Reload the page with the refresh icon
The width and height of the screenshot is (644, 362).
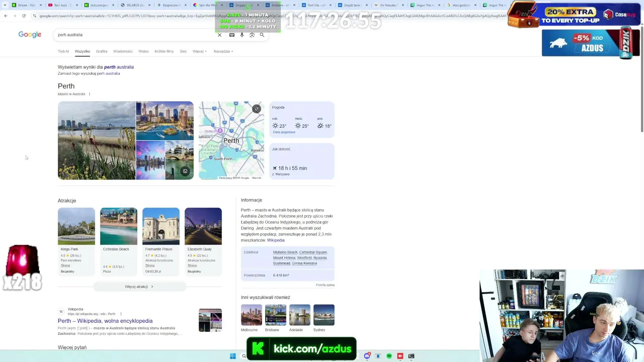[24, 16]
